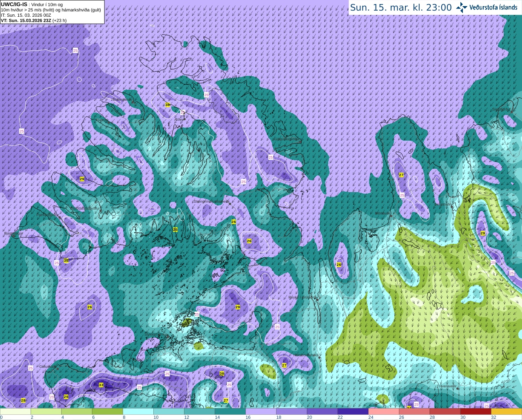The height and width of the screenshot is (420, 522).
Task: Click the dark red legend swatch for 30–32 m/s
Action: click(476, 411)
